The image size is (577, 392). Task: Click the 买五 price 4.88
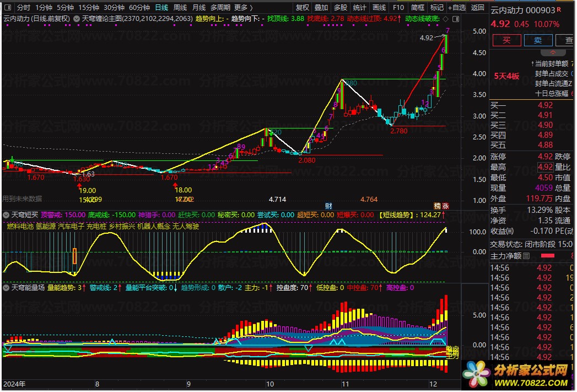pos(545,144)
